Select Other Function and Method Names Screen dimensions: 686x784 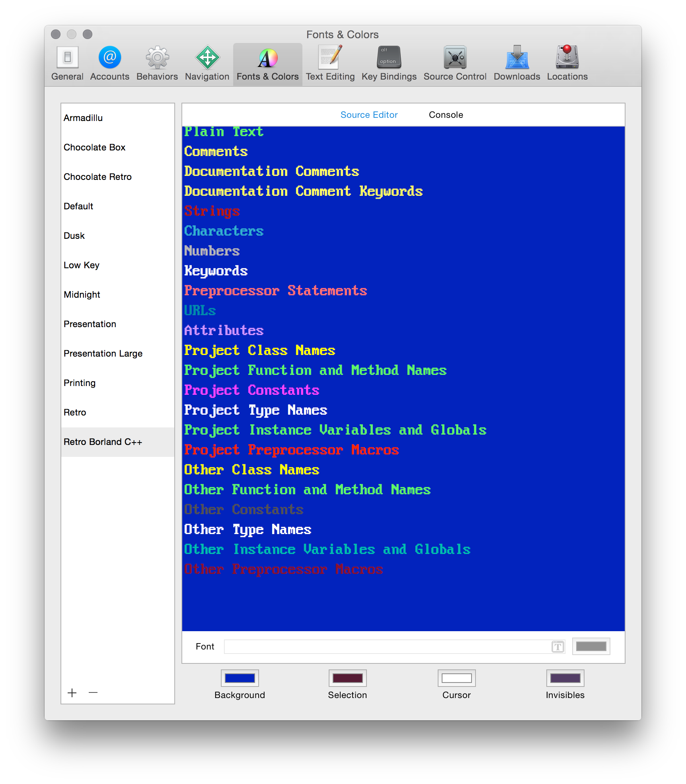point(403,490)
